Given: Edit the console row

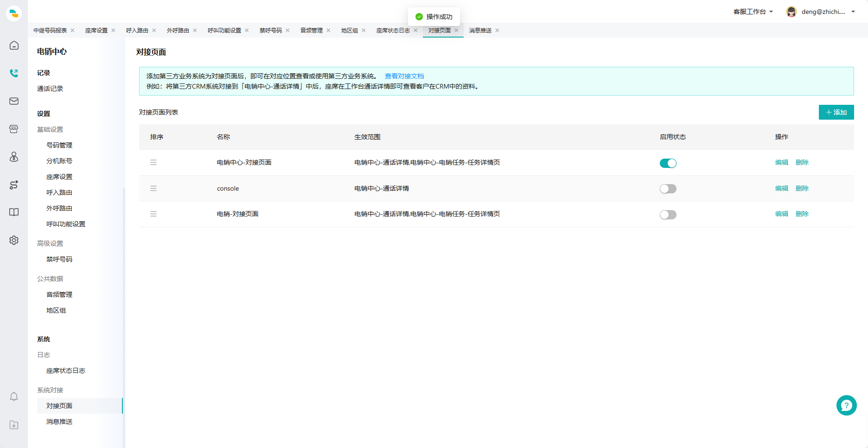Looking at the screenshot, I should tap(782, 188).
